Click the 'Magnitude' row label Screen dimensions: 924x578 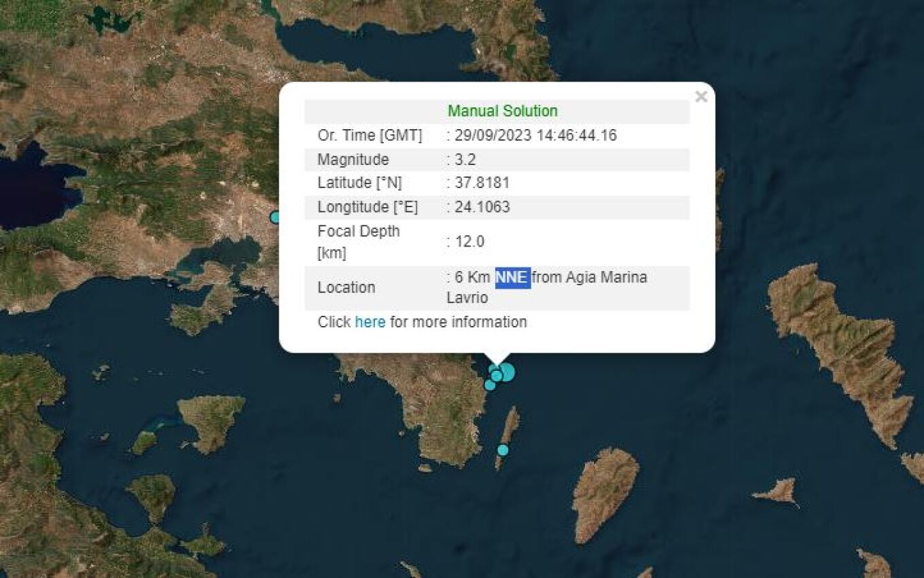353,160
